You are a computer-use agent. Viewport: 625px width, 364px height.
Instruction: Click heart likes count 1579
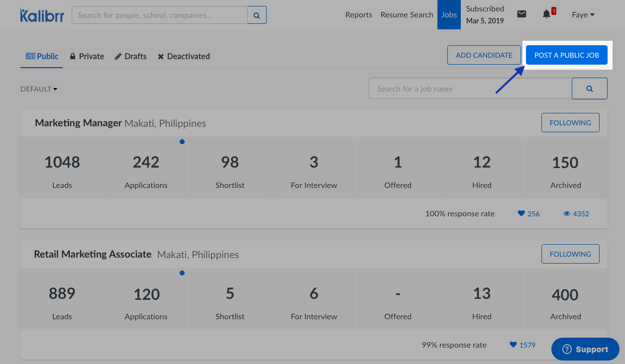click(x=522, y=345)
